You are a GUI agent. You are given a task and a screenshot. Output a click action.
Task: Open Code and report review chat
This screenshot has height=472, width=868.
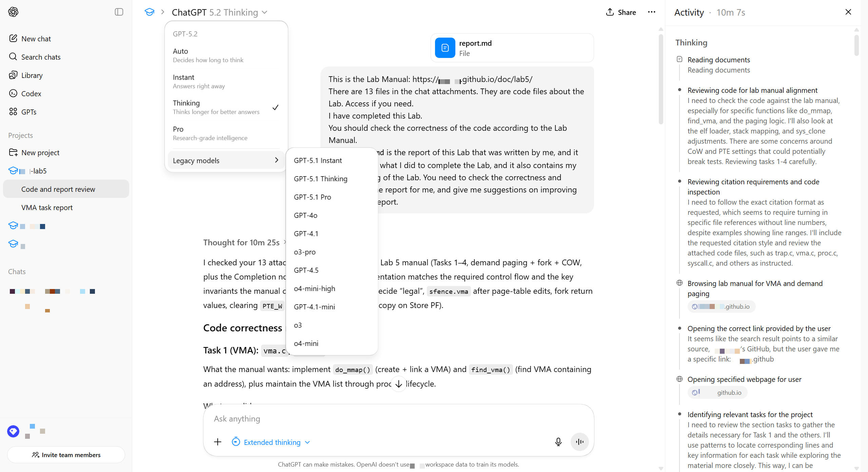point(66,189)
